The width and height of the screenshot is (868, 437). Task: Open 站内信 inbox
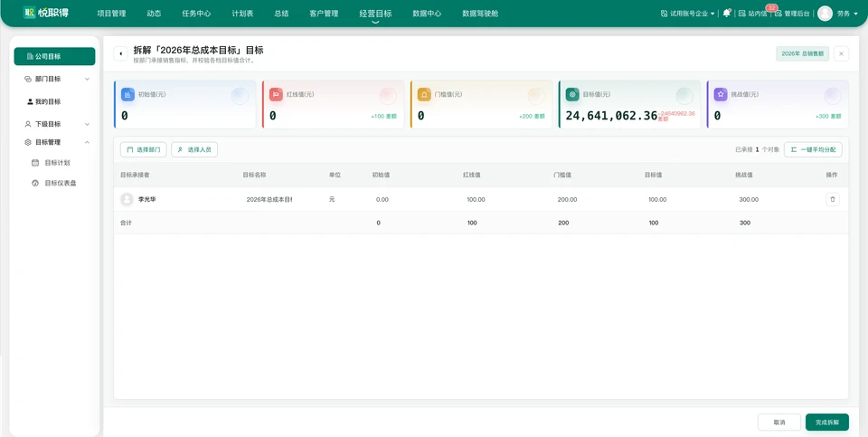tap(753, 14)
